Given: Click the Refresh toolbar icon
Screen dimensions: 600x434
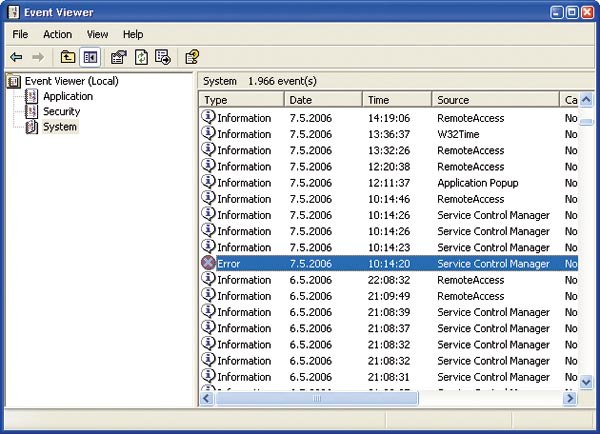Looking at the screenshot, I should (140, 58).
